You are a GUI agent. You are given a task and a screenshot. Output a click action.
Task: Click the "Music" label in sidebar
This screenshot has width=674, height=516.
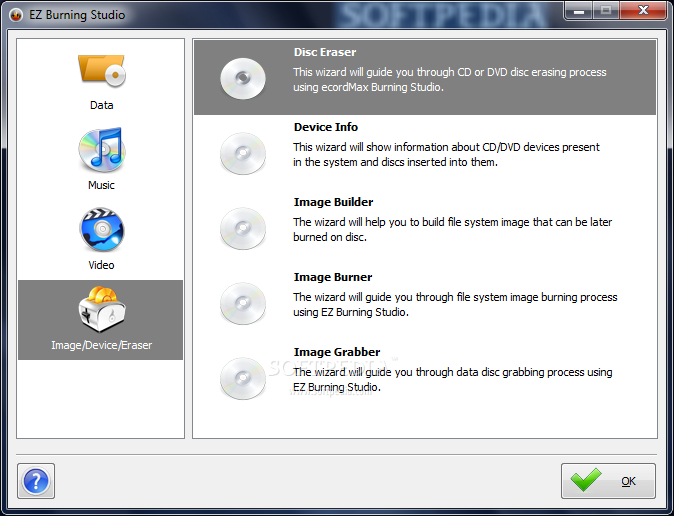101,185
